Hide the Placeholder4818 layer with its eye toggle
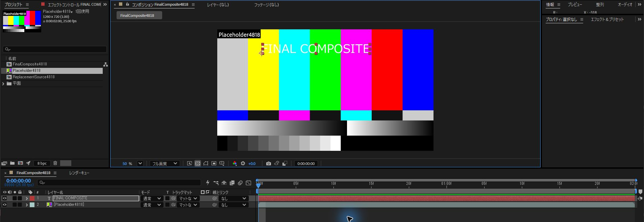 5,205
